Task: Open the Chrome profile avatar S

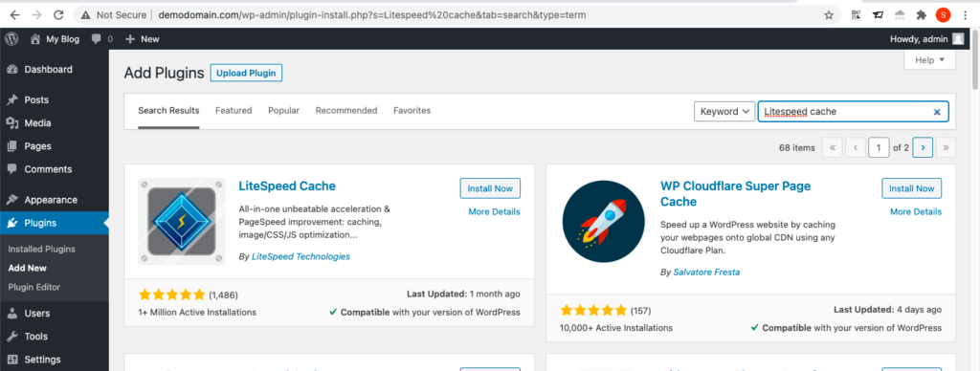Action: click(943, 15)
